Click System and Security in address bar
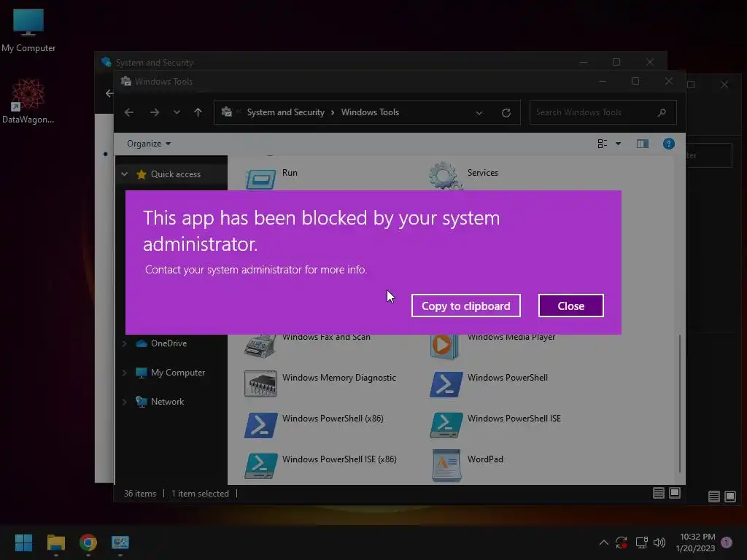This screenshot has width=747, height=560. pyautogui.click(x=285, y=112)
